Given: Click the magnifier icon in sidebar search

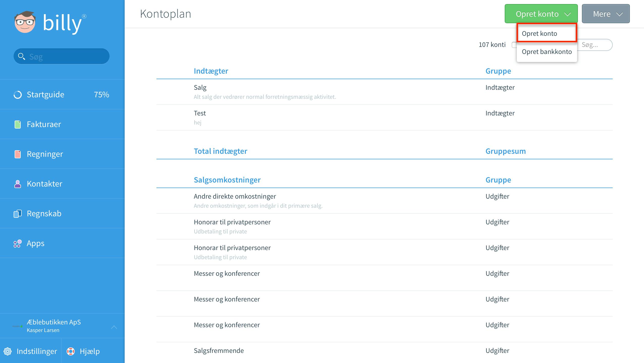Looking at the screenshot, I should coord(22,56).
